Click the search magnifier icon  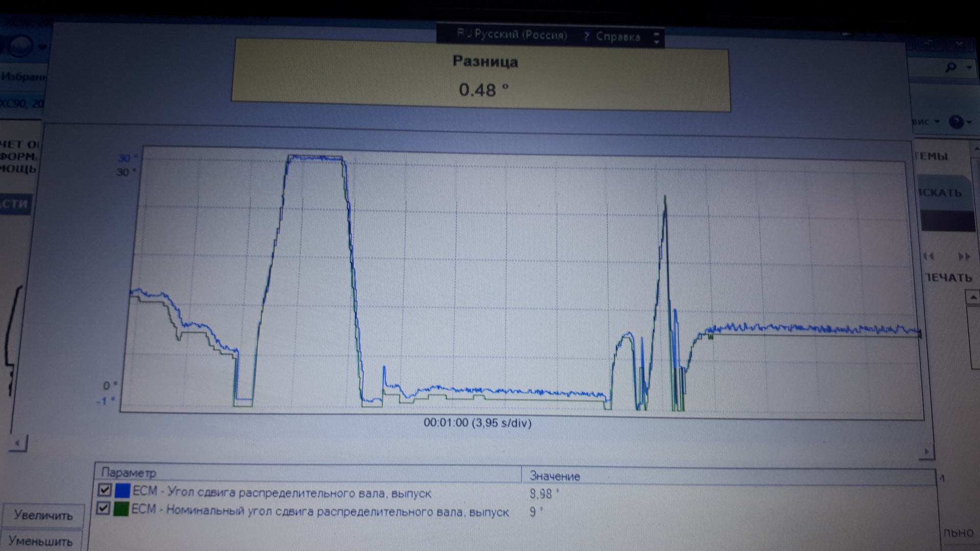point(951,67)
